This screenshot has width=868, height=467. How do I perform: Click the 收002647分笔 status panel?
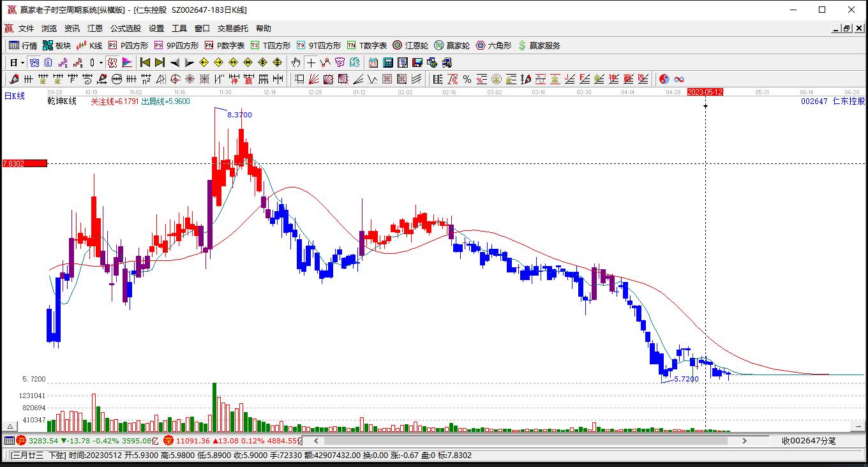click(809, 441)
